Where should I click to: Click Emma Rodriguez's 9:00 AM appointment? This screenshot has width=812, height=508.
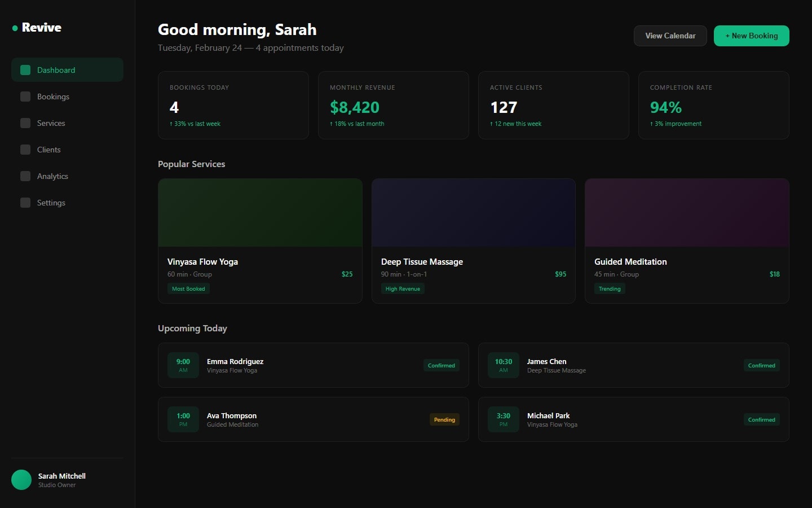(314, 365)
